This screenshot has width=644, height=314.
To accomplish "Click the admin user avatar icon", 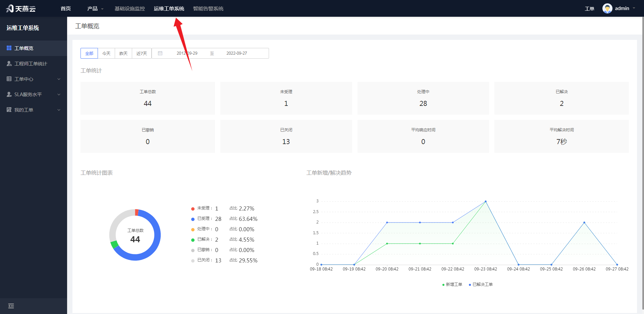I will click(607, 8).
